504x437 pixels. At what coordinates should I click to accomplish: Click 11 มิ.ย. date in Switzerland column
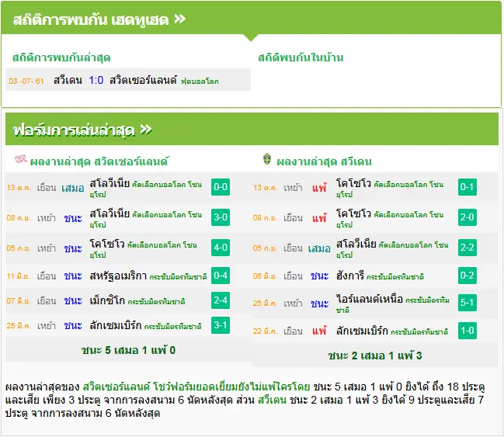(19, 276)
